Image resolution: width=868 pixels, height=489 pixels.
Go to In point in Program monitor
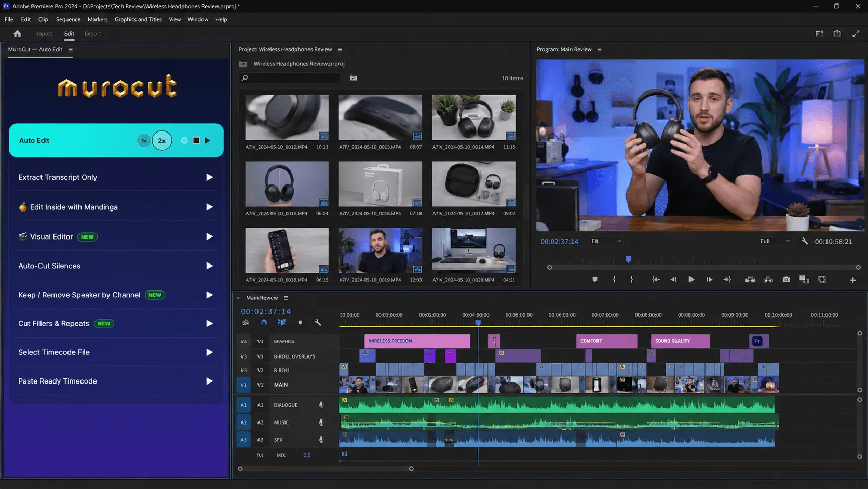click(656, 280)
